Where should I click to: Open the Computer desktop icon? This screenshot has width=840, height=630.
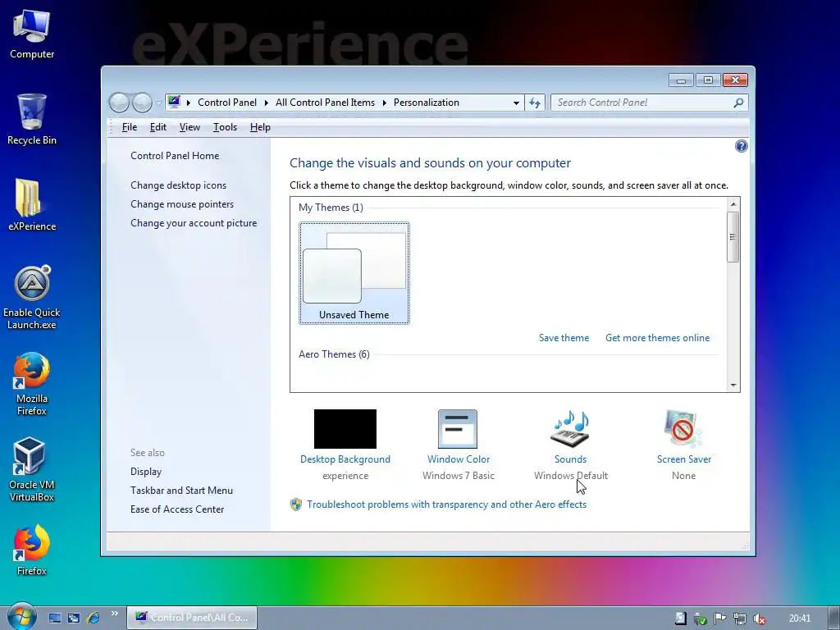coord(32,33)
